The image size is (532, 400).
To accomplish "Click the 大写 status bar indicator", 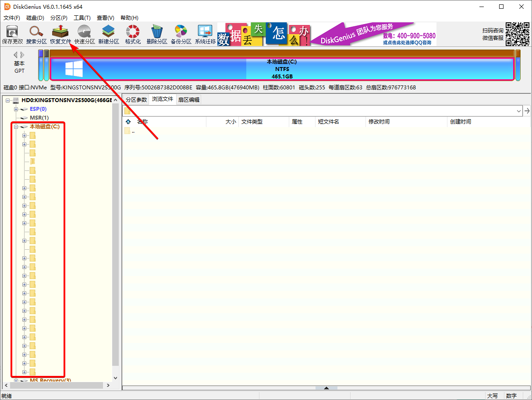I will pyautogui.click(x=493, y=396).
